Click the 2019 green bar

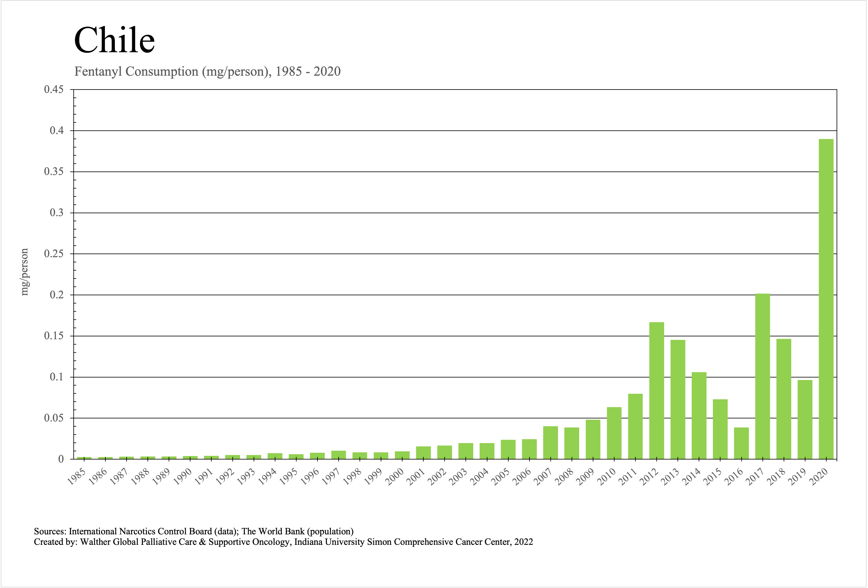[805, 419]
